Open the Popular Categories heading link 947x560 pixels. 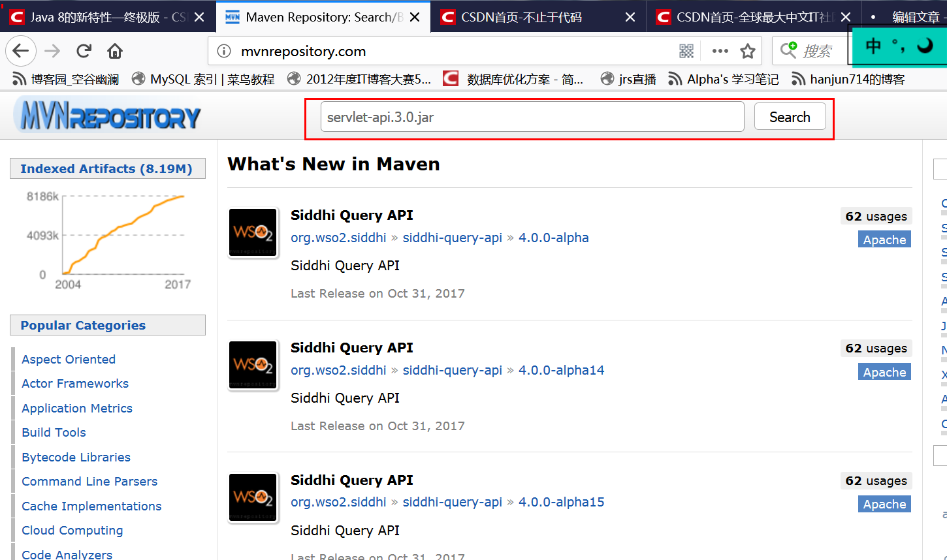[x=83, y=325]
